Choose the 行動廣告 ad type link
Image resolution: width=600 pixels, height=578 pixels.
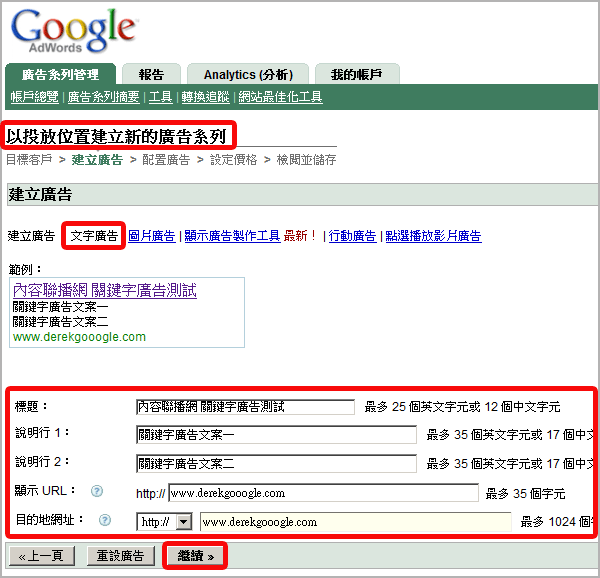(352, 236)
